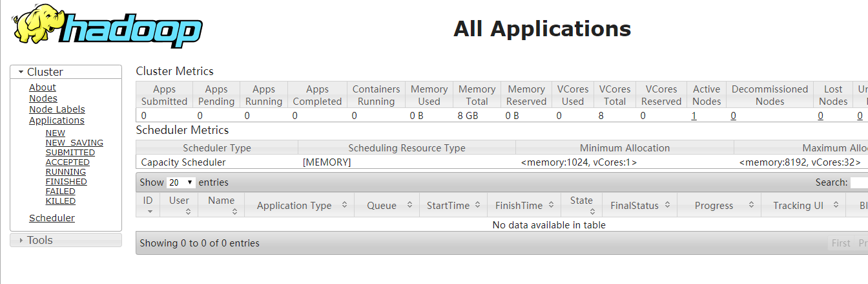Sort table by Queue column
This screenshot has width=868, height=284.
click(x=386, y=205)
